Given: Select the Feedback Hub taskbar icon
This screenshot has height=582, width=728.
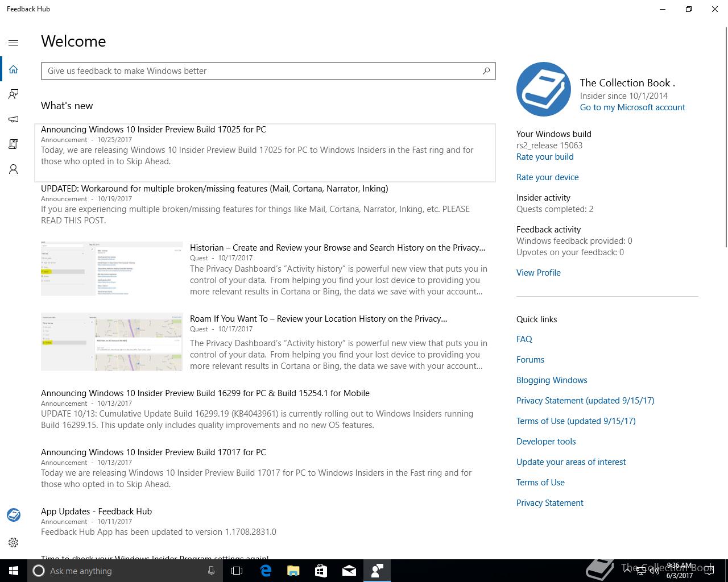Looking at the screenshot, I should (377, 571).
